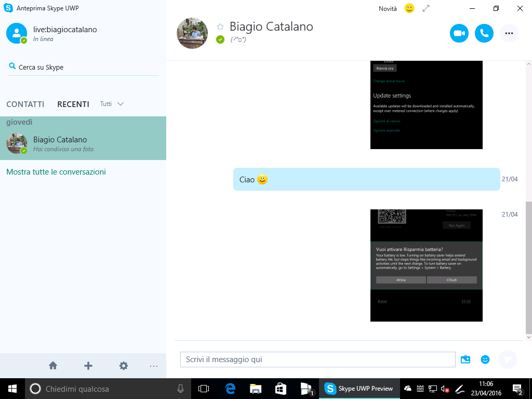Focus the Cerca su Skype search field

[x=84, y=67]
